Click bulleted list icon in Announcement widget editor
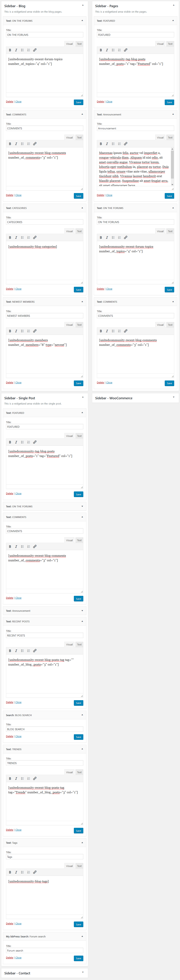Image resolution: width=180 pixels, height=980 pixels. click(x=113, y=144)
